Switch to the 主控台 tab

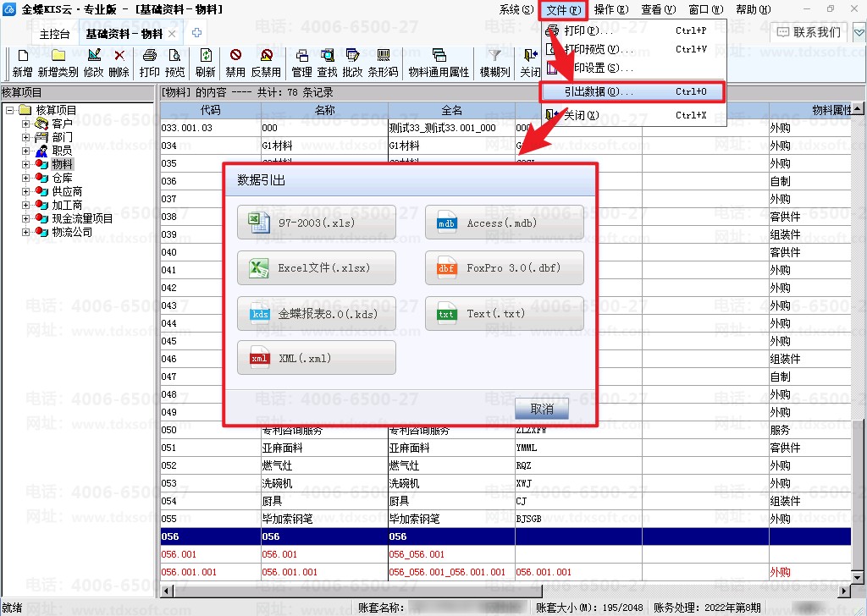click(x=55, y=34)
